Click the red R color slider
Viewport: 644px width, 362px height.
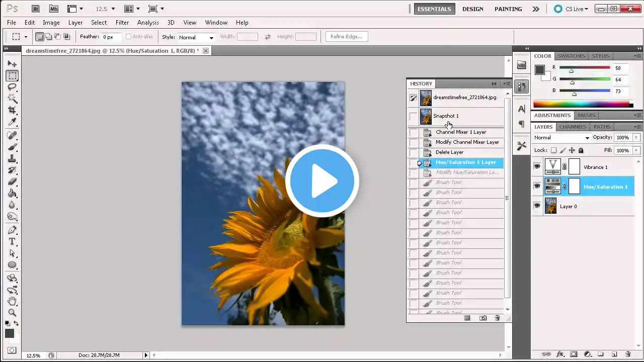tap(584, 68)
